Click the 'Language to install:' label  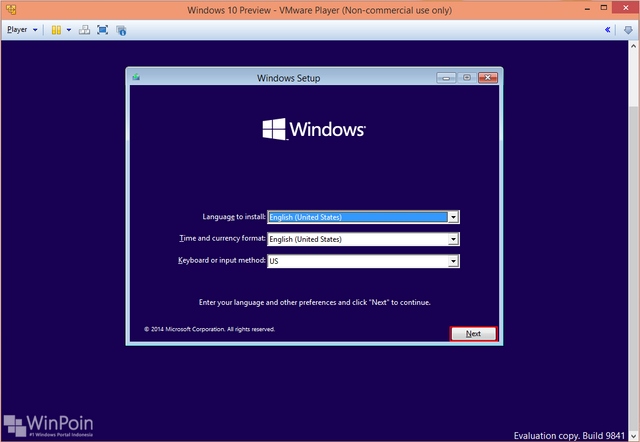point(234,217)
